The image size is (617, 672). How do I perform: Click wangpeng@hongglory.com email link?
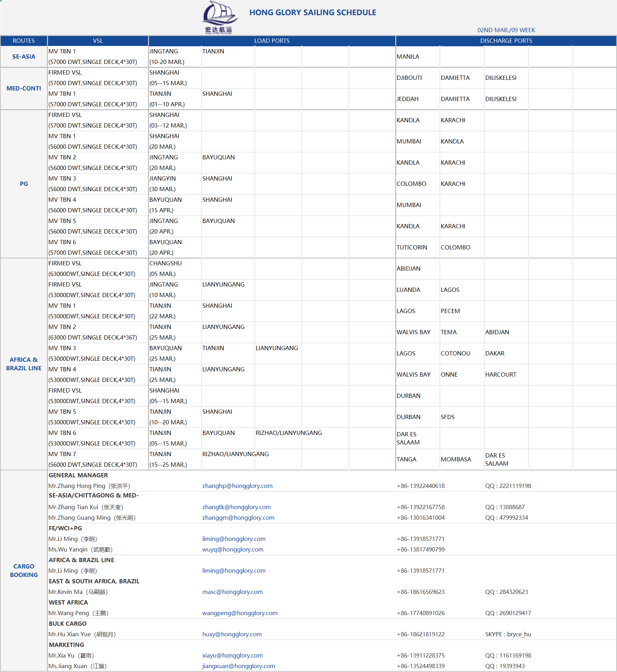point(239,613)
